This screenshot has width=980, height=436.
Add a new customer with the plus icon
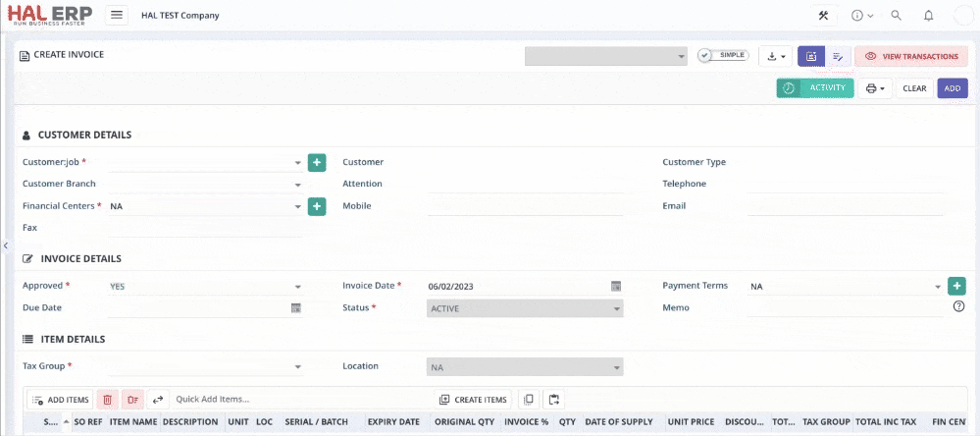(x=317, y=162)
